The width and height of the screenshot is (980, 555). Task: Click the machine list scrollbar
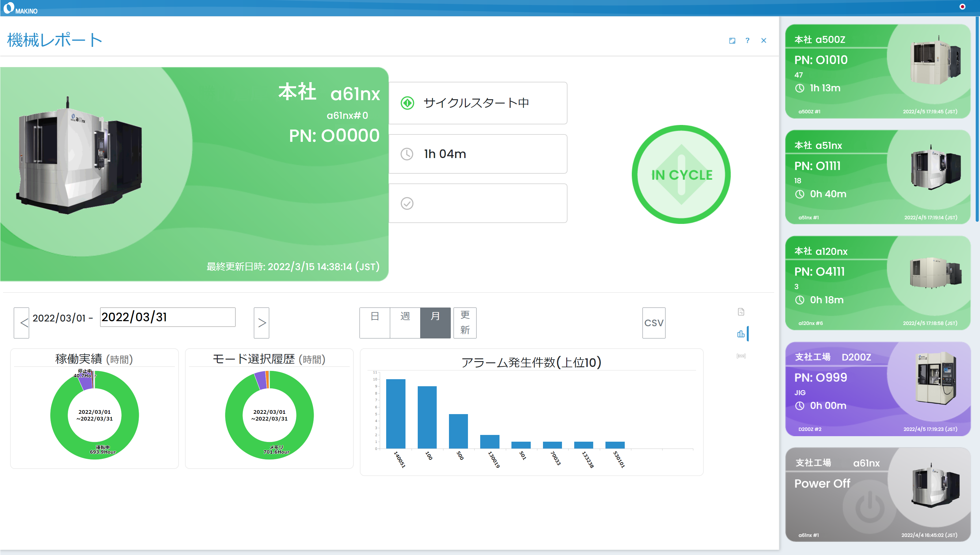(x=977, y=118)
